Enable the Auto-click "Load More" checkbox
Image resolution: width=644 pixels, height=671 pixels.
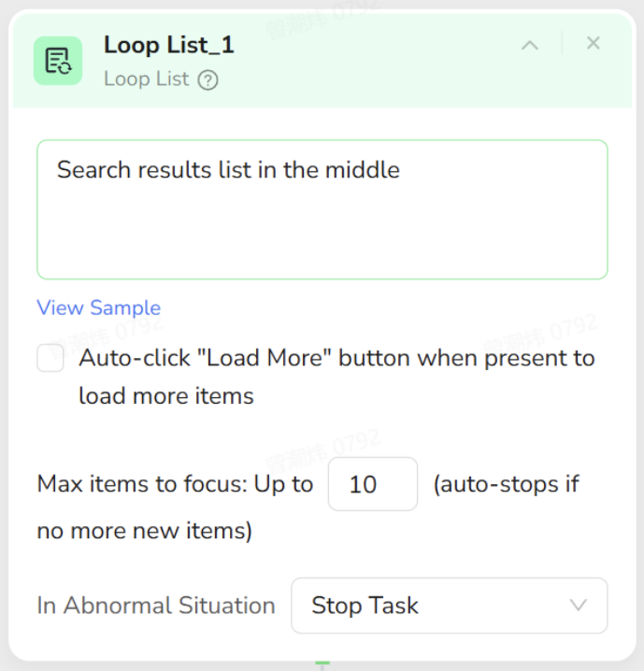50,358
